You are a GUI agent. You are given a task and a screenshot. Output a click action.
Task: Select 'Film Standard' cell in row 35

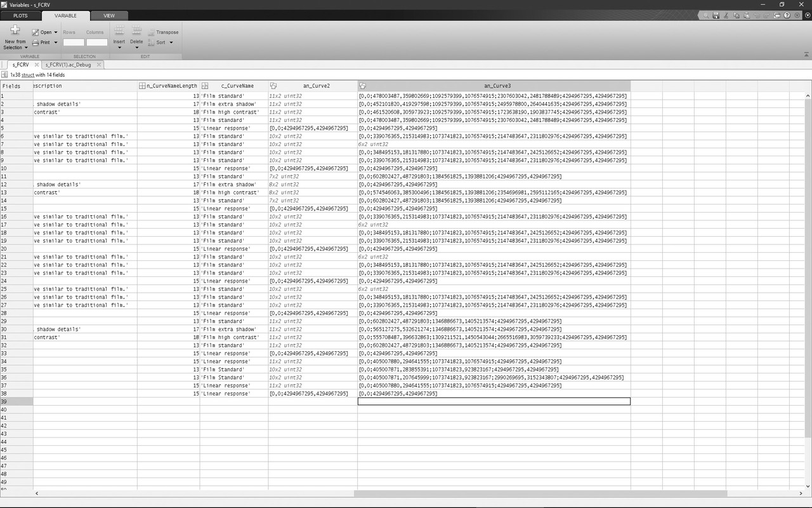234,370
